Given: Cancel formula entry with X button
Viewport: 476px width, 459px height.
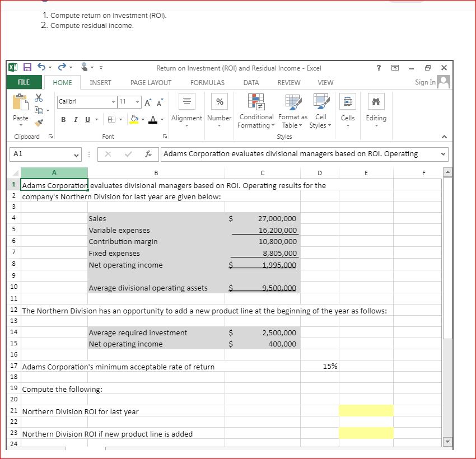Looking at the screenshot, I should [108, 154].
